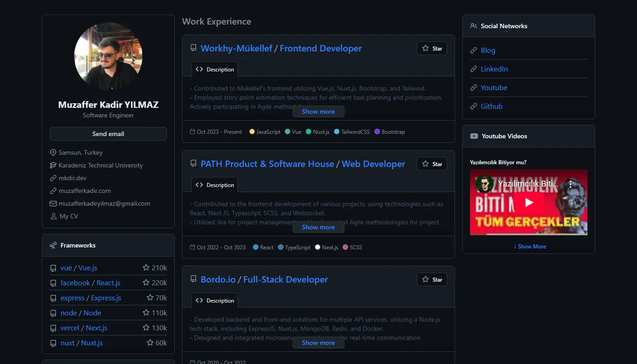Image resolution: width=637 pixels, height=364 pixels.
Task: Click the star icon next to 60k
Action: tap(150, 343)
